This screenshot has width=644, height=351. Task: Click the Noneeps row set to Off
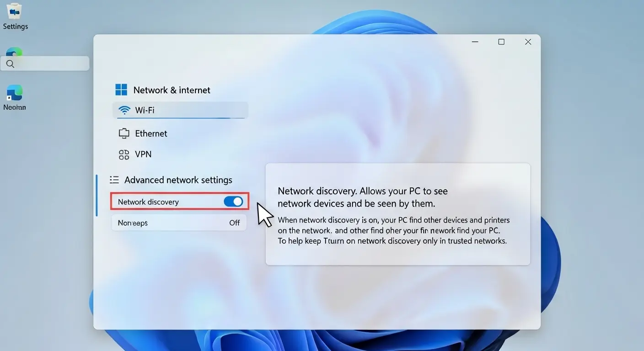[179, 223]
